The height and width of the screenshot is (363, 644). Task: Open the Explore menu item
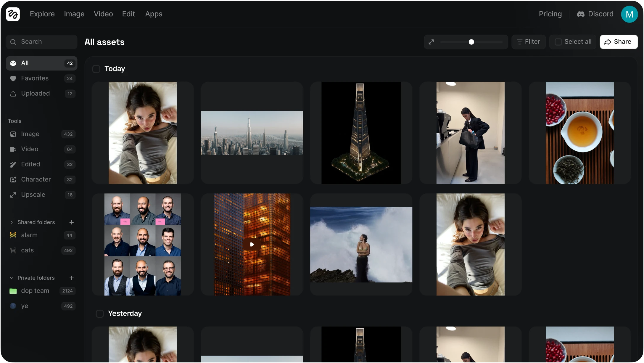pyautogui.click(x=42, y=14)
